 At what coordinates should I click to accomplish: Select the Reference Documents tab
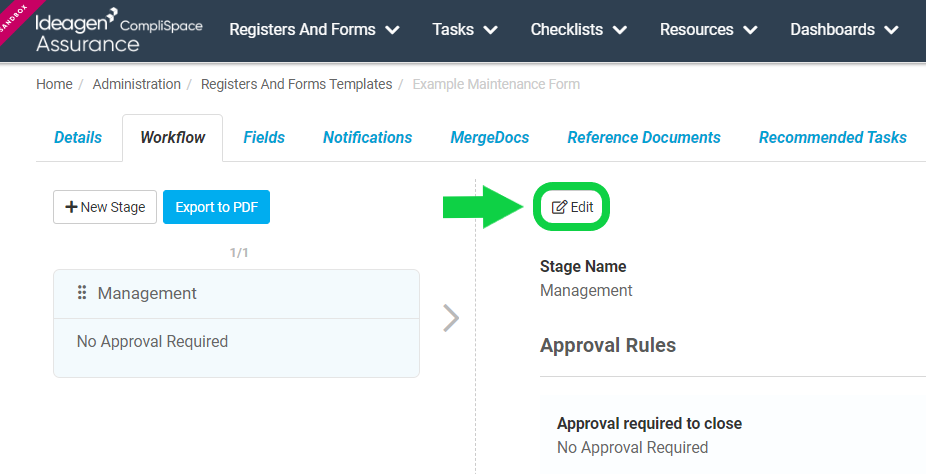pos(644,138)
